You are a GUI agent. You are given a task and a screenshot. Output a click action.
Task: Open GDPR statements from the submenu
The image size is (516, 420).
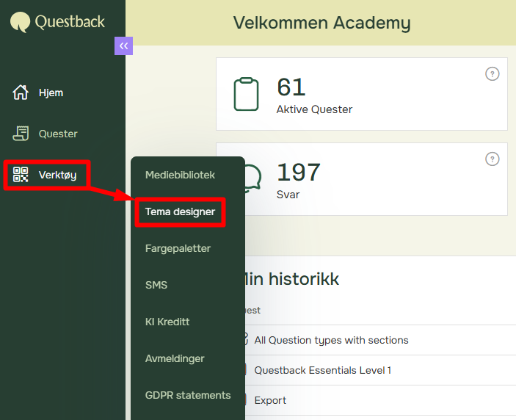tap(188, 395)
